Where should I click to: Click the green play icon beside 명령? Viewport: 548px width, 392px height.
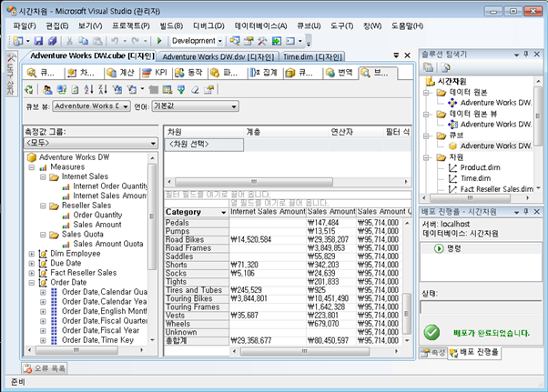(439, 248)
